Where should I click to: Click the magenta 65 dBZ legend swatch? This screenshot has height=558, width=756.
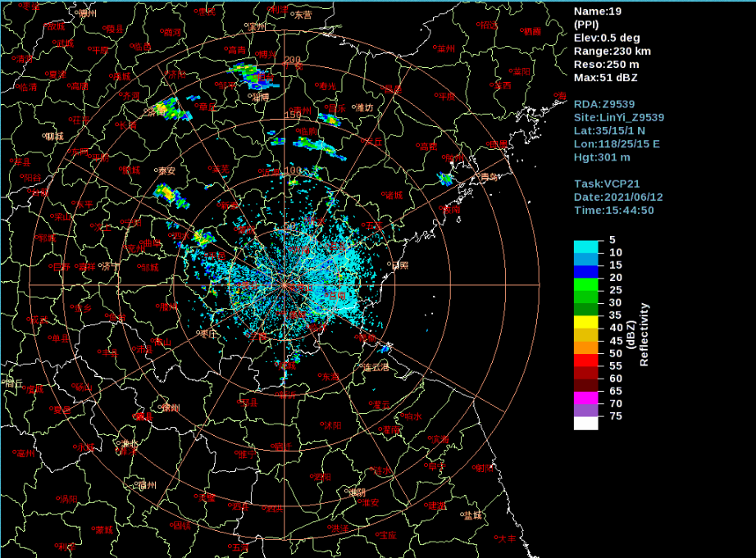[x=585, y=397]
